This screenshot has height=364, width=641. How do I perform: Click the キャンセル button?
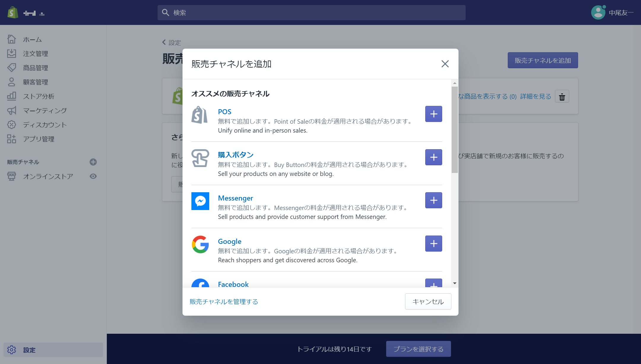[x=428, y=301]
